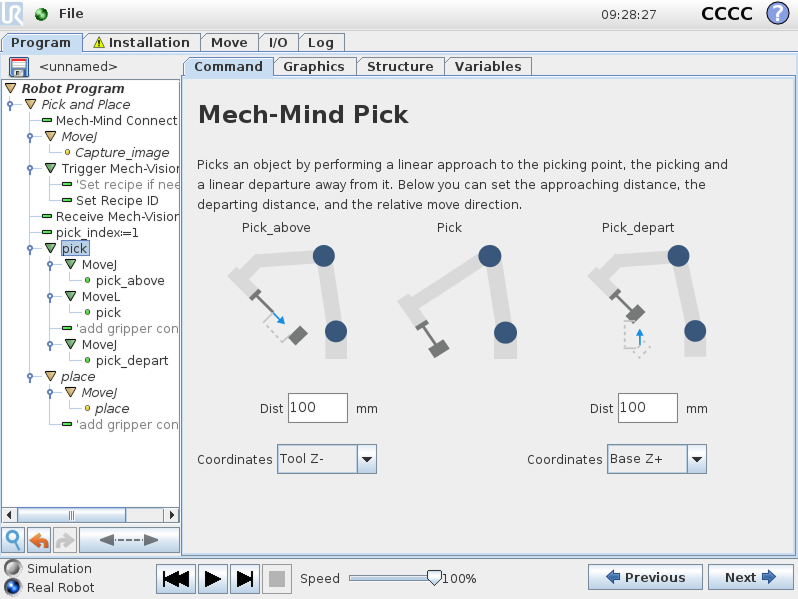
Task: Switch to the Graphics tab
Action: point(314,67)
